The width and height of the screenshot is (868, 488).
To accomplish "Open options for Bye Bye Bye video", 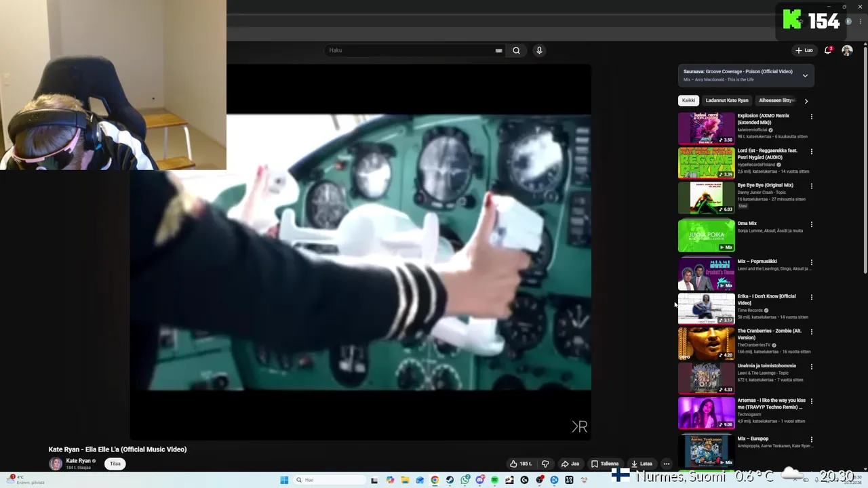I will tap(811, 186).
